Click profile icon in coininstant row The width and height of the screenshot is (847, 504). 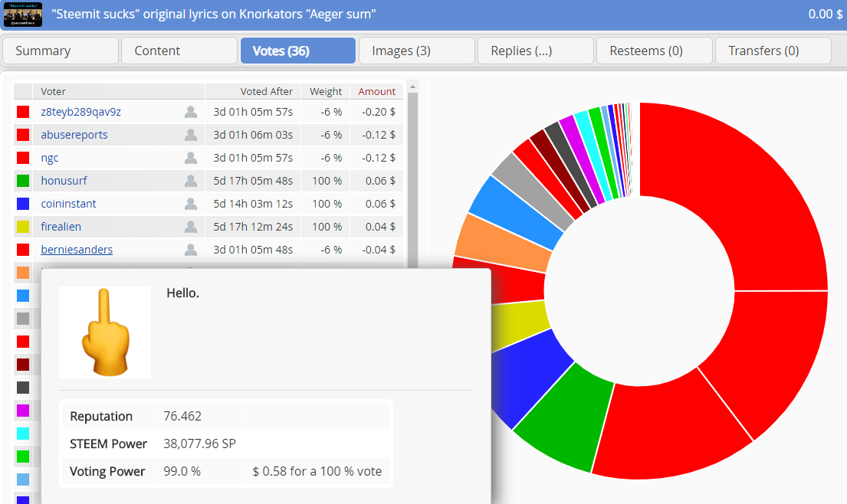191,204
